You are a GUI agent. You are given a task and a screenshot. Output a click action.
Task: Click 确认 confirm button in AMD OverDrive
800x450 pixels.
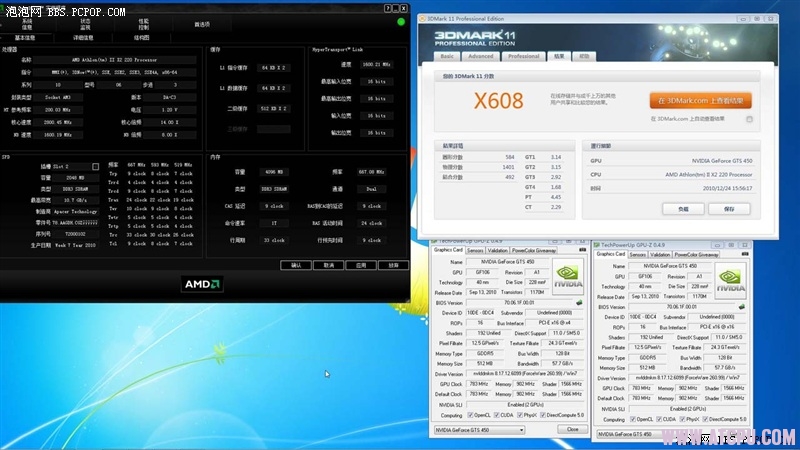(x=296, y=265)
